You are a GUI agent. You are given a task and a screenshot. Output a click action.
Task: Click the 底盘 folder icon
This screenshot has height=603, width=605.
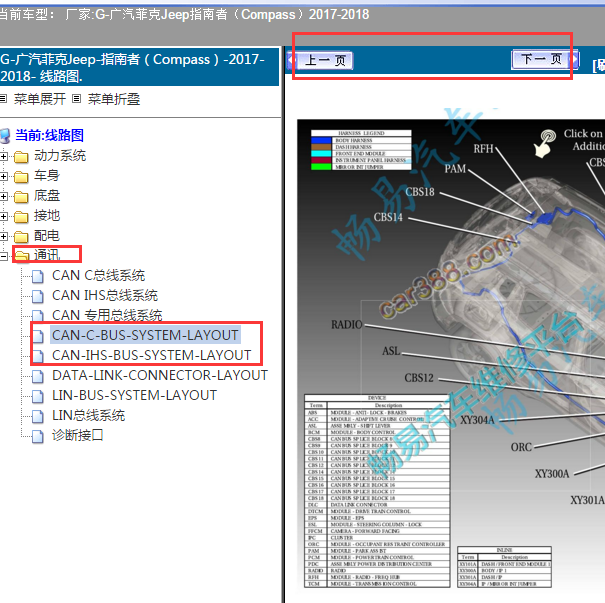(21, 197)
